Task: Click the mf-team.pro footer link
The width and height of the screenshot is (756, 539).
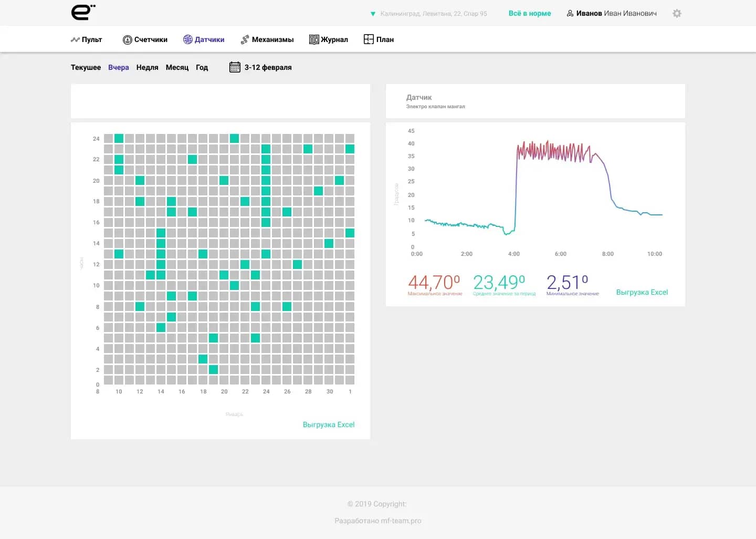Action: point(401,521)
